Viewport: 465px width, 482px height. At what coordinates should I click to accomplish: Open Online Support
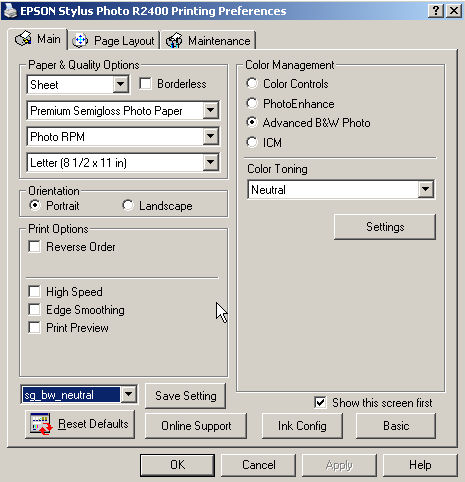pyautogui.click(x=196, y=426)
